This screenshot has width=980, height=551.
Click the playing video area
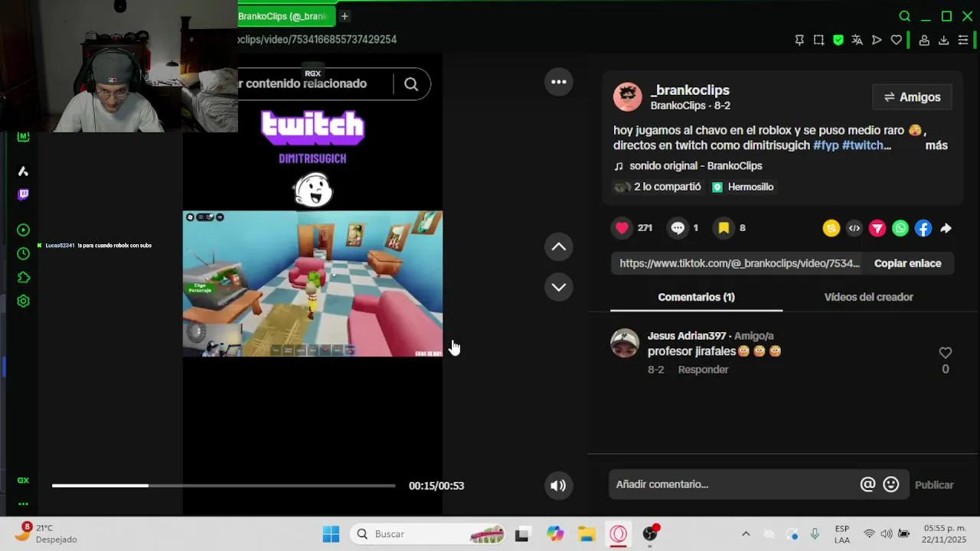point(312,283)
